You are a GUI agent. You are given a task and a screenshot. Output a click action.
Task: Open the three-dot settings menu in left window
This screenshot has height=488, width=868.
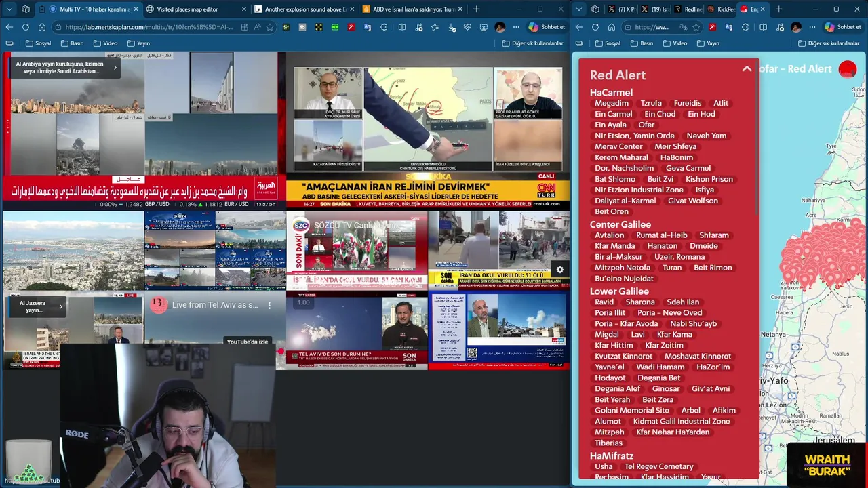click(x=516, y=27)
